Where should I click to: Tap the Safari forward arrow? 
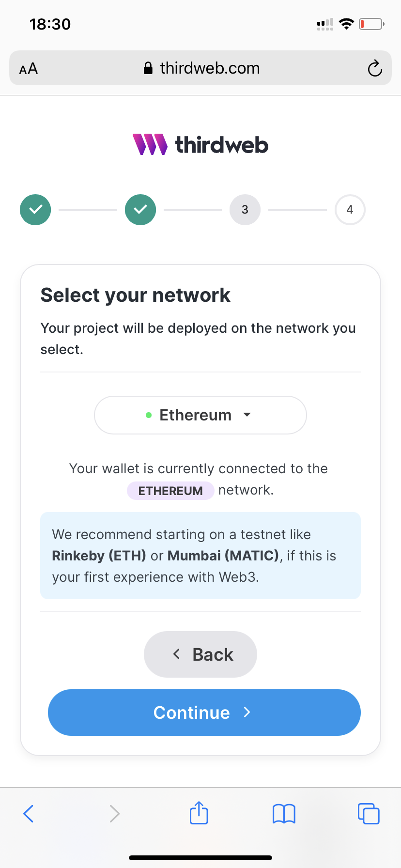click(114, 814)
